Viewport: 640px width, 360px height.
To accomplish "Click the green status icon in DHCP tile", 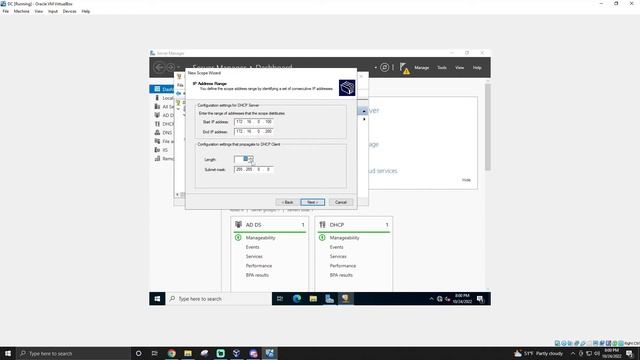I will tap(322, 238).
